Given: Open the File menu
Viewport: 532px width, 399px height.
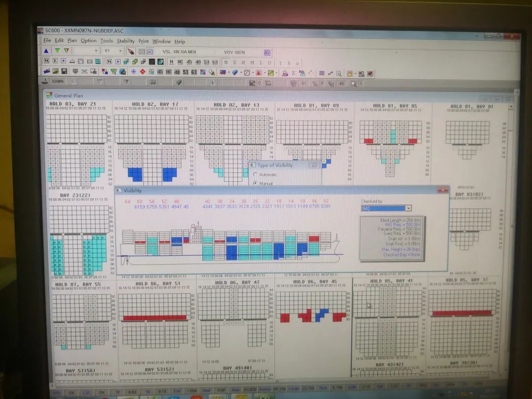Looking at the screenshot, I should click(x=47, y=40).
